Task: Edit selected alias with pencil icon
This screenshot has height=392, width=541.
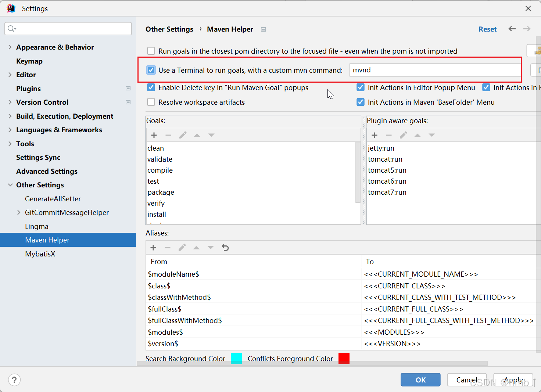Action: point(182,248)
